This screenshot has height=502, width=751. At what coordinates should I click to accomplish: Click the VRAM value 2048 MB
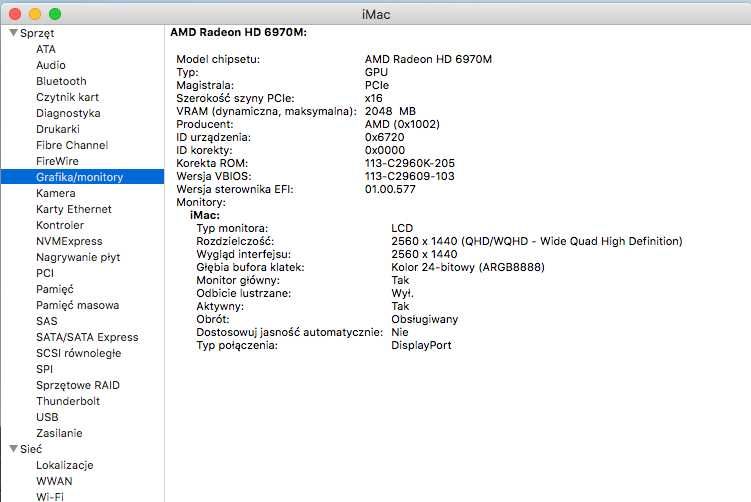(x=390, y=111)
